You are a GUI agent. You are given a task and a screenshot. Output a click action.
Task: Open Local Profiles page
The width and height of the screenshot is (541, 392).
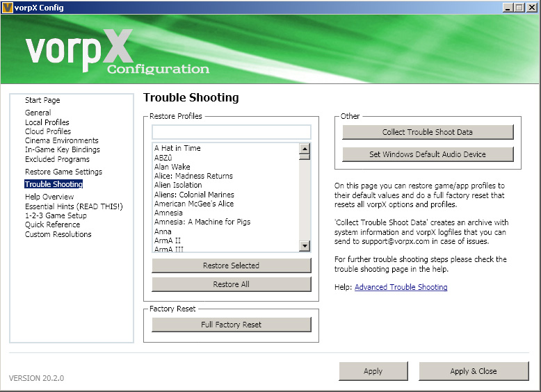[47, 122]
